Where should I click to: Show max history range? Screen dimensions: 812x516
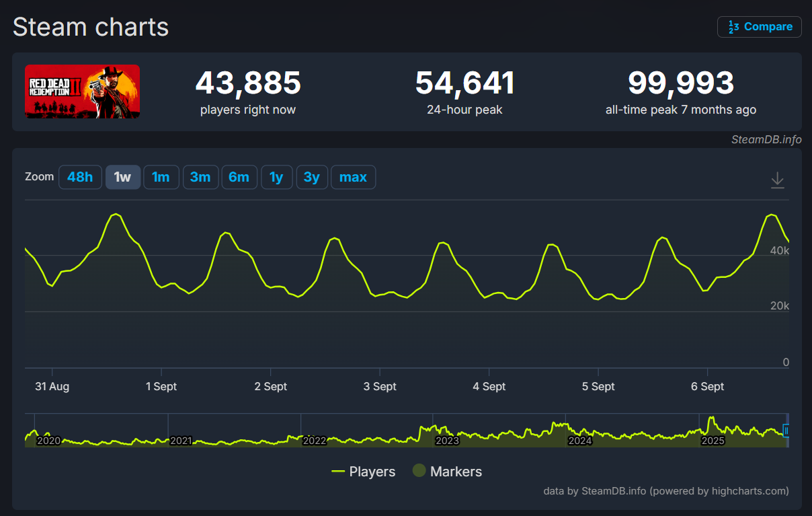click(x=353, y=177)
